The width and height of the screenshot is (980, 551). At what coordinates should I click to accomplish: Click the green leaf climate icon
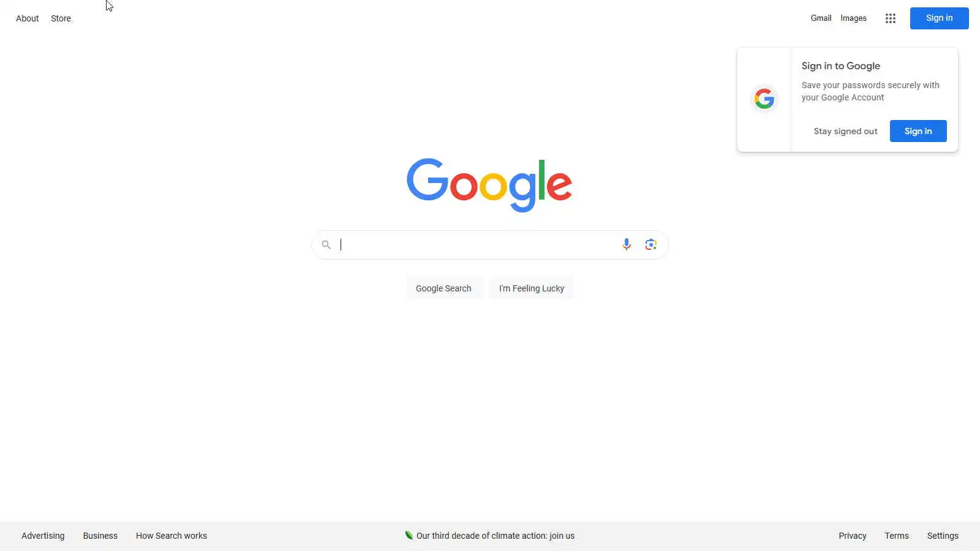click(x=409, y=535)
